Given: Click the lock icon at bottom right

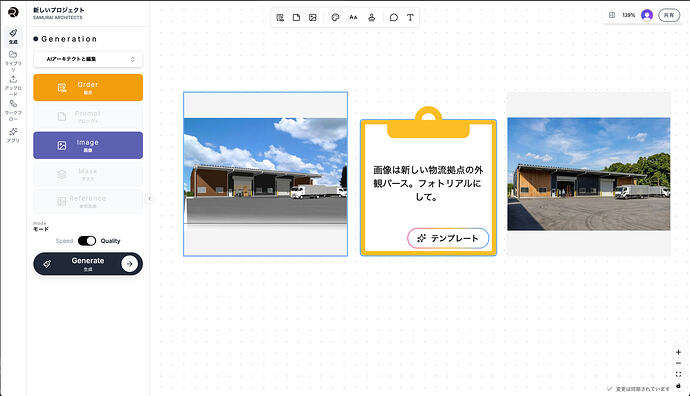Looking at the screenshot, I should coord(678,385).
